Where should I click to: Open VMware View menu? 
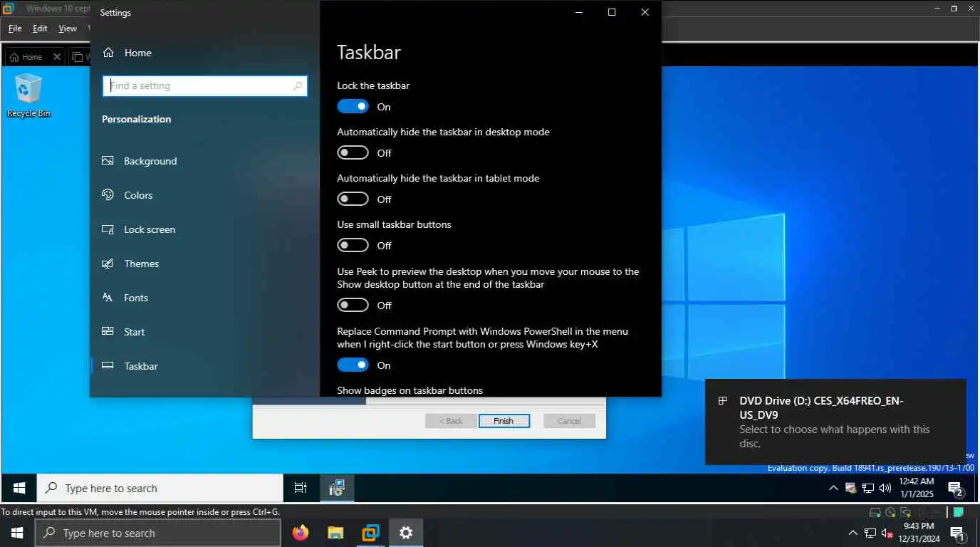click(x=68, y=28)
